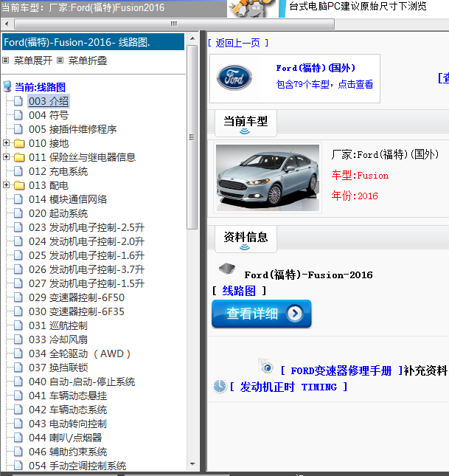Open 027 发动机电子控制-1.5升
The image size is (449, 476).
pyautogui.click(x=86, y=283)
